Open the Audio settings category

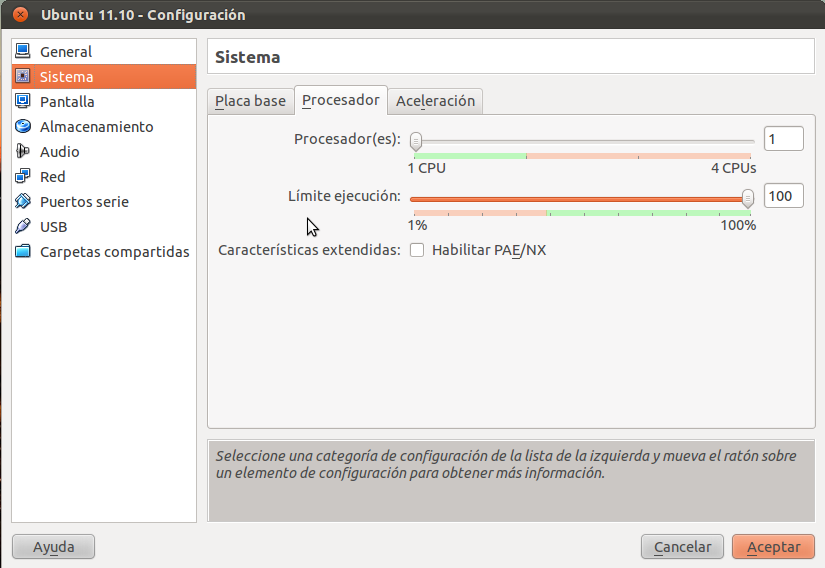[104, 151]
